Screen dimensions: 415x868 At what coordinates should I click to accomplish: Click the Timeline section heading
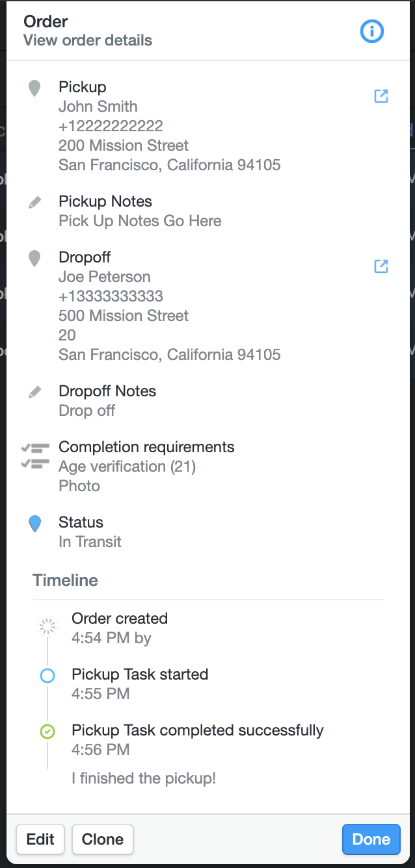pos(65,580)
